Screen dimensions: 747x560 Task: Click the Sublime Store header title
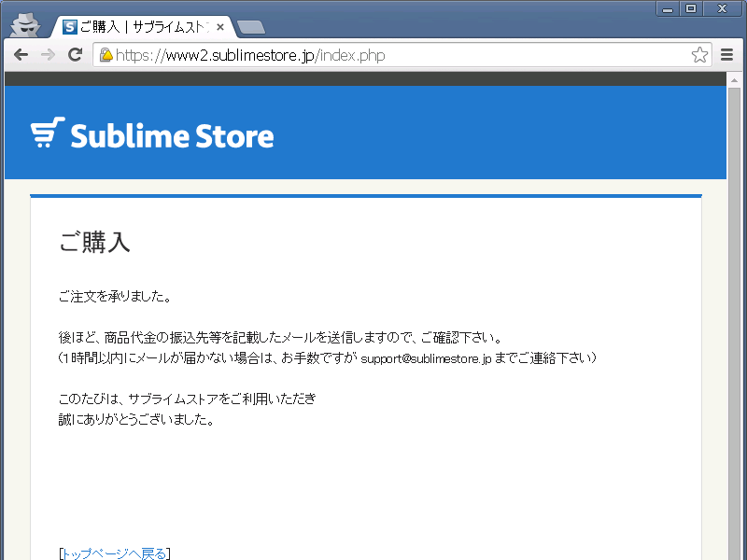pos(172,136)
